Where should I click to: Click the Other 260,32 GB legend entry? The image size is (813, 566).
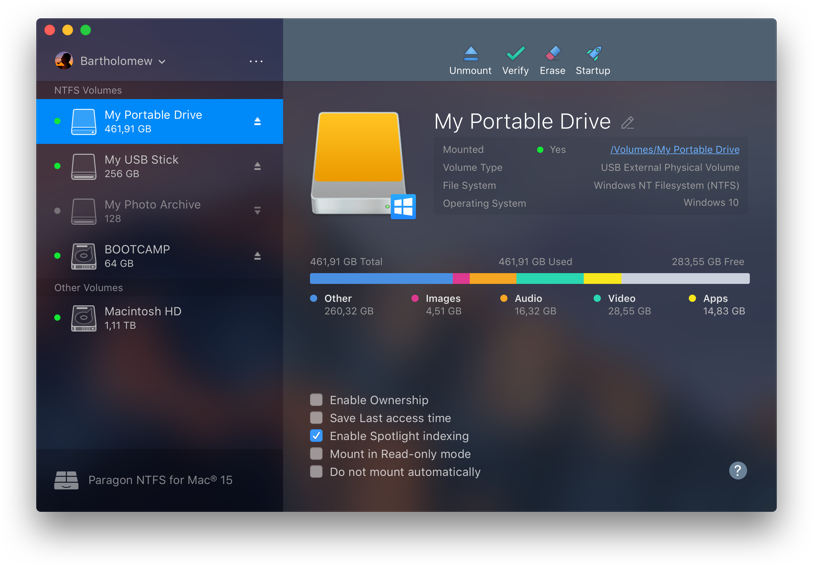click(x=342, y=305)
